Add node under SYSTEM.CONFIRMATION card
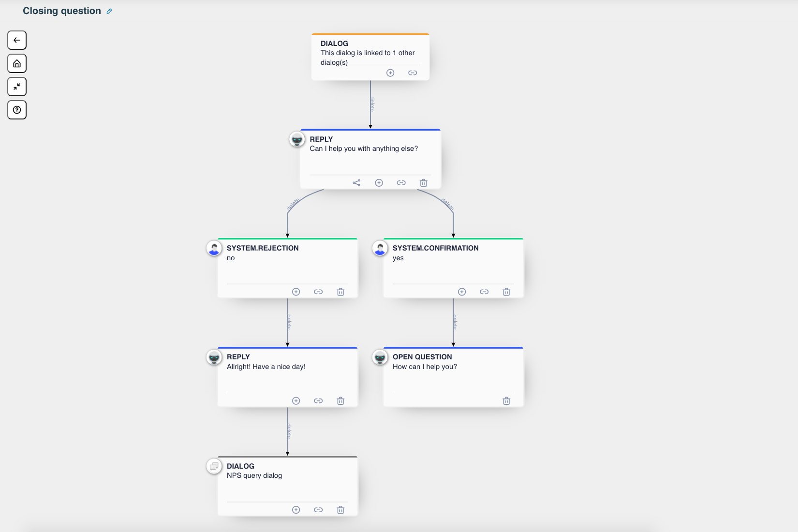The width and height of the screenshot is (798, 532). pos(462,292)
